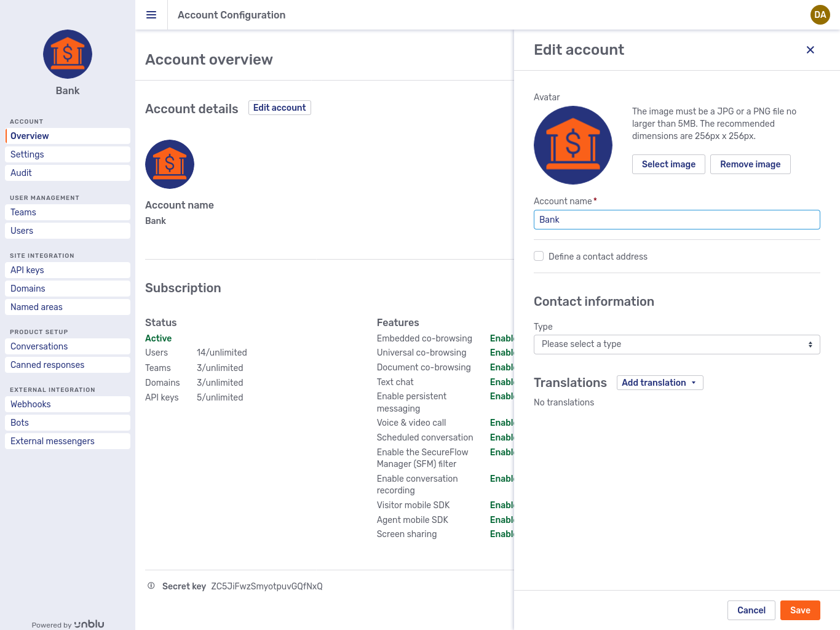Open the hamburger navigation menu
Viewport: 840px width, 630px height.
151,15
